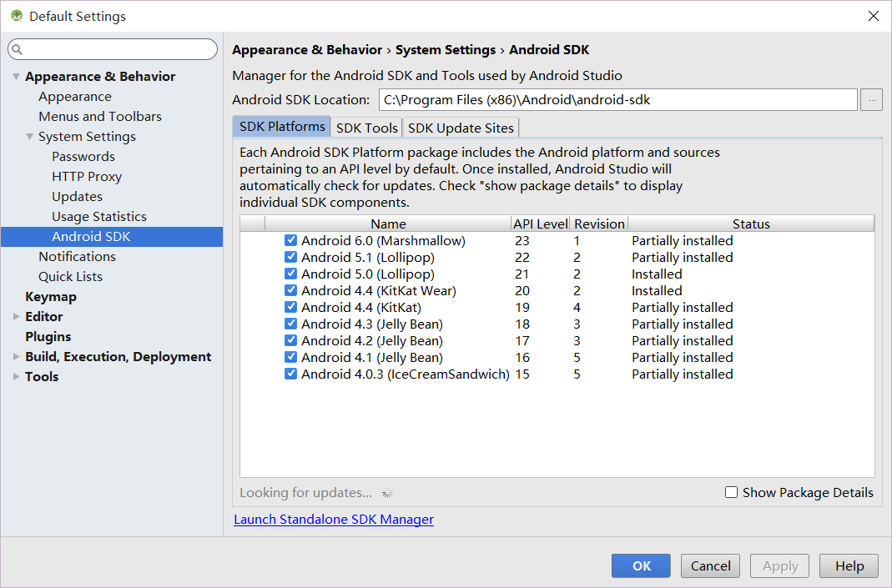Click Launch Standalone SDK Manager link
Screen dimensions: 892x588
(334, 520)
